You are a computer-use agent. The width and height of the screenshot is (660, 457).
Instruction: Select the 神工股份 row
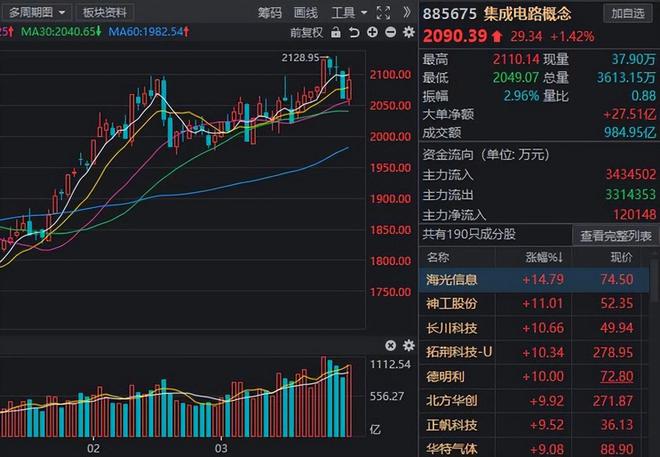pyautogui.click(x=534, y=303)
